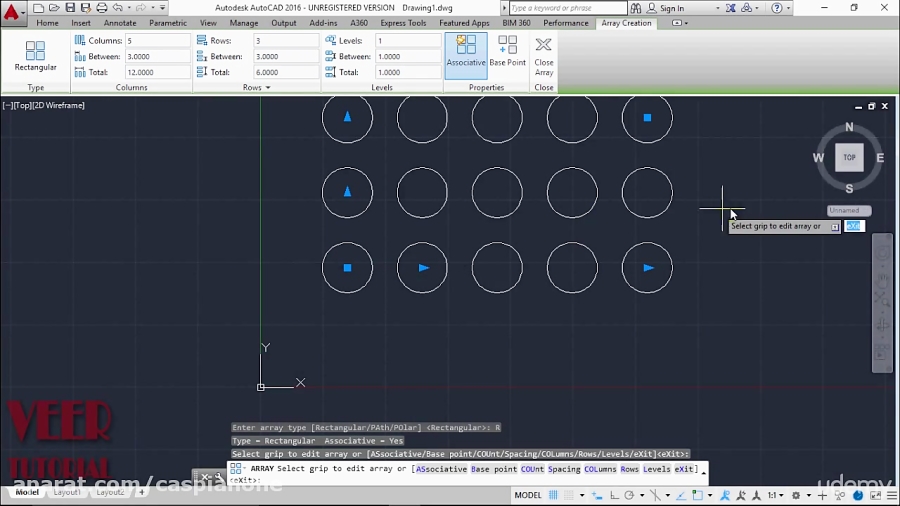900x506 pixels.
Task: Click the Save icon in quick access
Action: (70, 8)
